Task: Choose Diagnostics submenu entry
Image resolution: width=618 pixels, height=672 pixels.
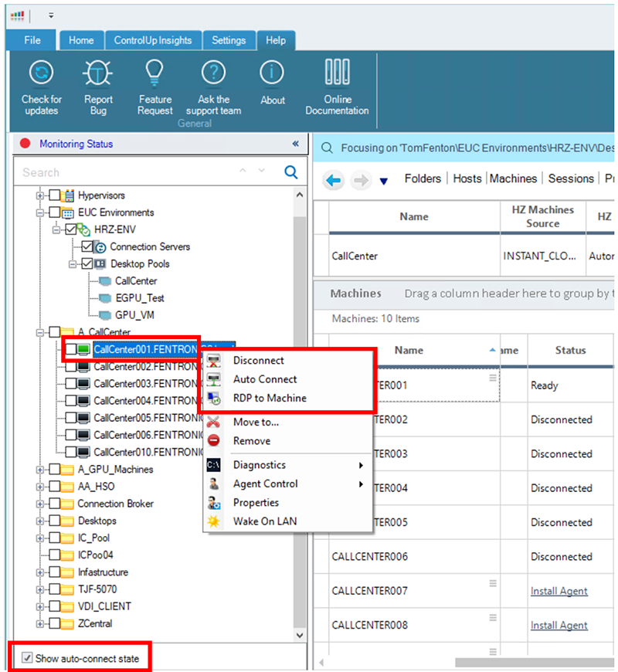Action: pyautogui.click(x=287, y=465)
